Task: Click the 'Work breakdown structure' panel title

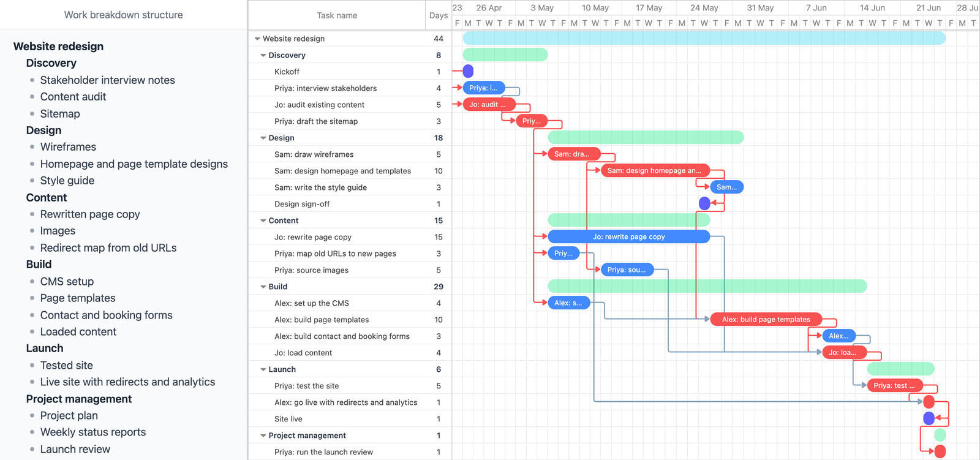Action: tap(124, 15)
